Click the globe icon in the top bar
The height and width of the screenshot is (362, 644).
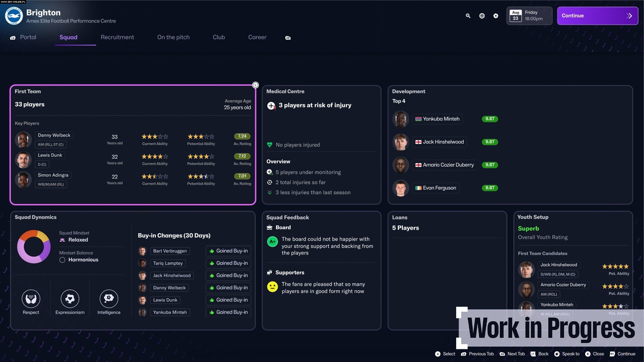482,16
